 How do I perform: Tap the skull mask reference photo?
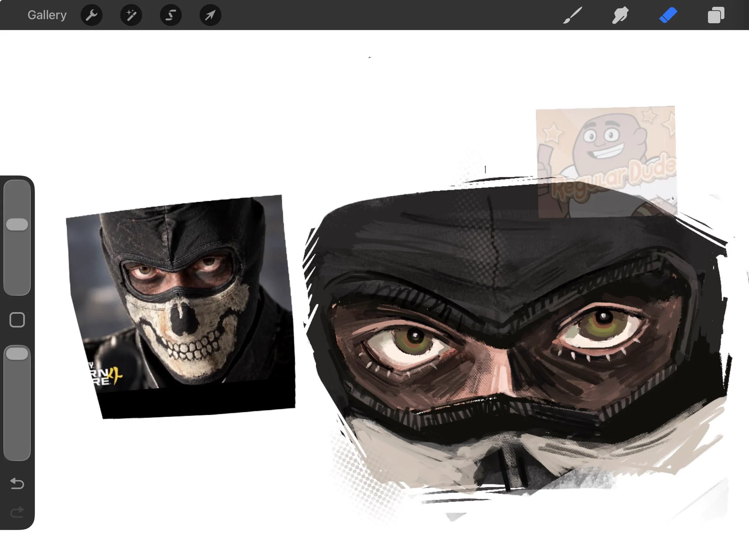[181, 306]
